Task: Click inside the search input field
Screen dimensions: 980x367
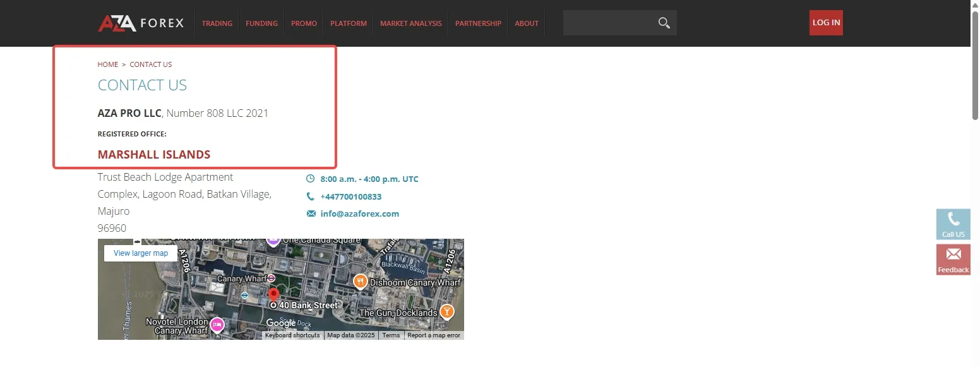Action: tap(609, 23)
